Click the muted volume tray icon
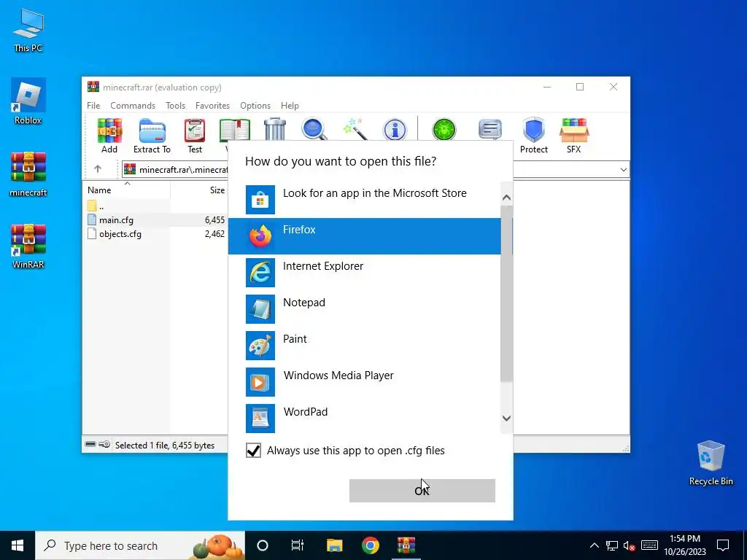 [630, 545]
